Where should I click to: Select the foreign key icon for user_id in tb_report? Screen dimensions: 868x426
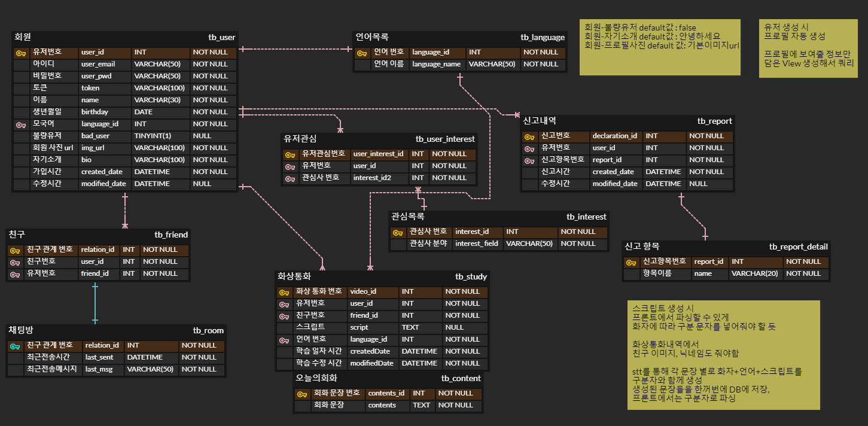click(529, 148)
